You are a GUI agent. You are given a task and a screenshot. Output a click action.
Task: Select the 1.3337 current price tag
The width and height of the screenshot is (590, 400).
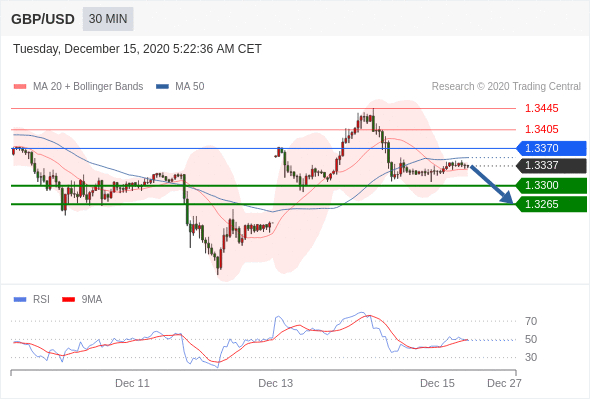(551, 165)
